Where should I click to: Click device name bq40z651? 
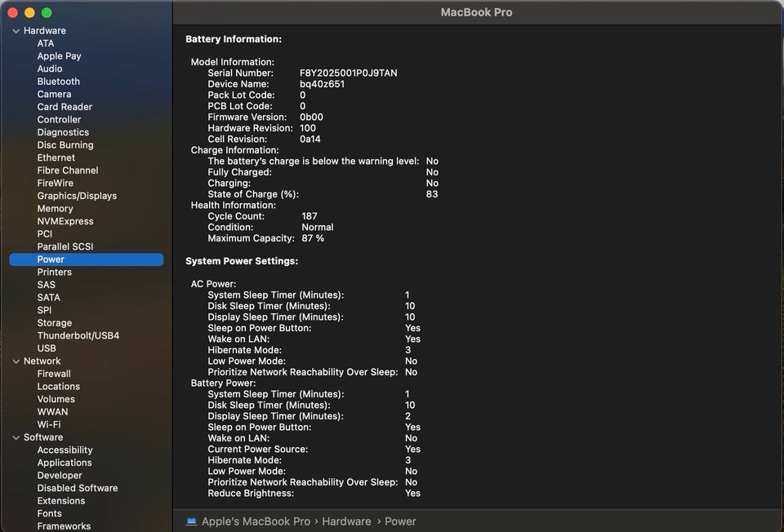322,84
